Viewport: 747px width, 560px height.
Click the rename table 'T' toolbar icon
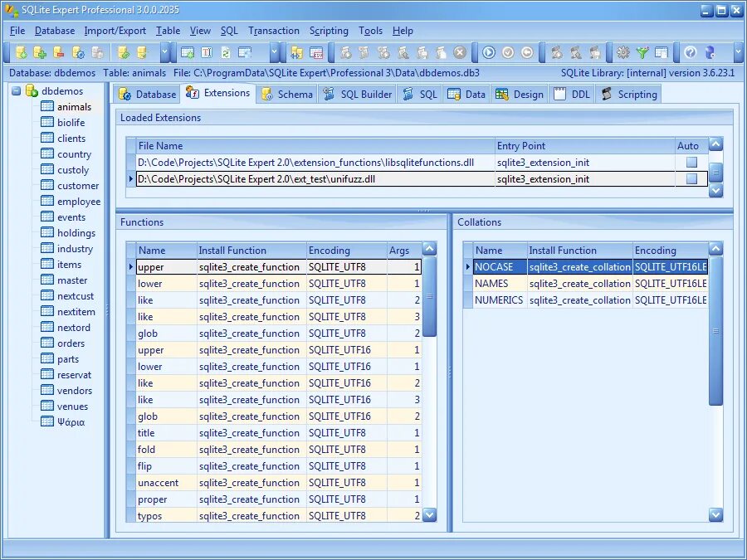click(x=207, y=52)
